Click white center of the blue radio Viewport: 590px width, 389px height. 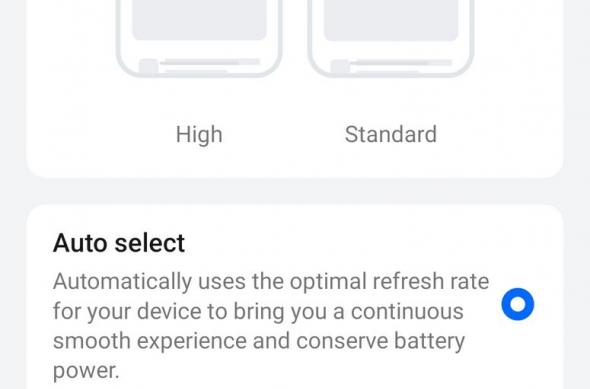517,304
